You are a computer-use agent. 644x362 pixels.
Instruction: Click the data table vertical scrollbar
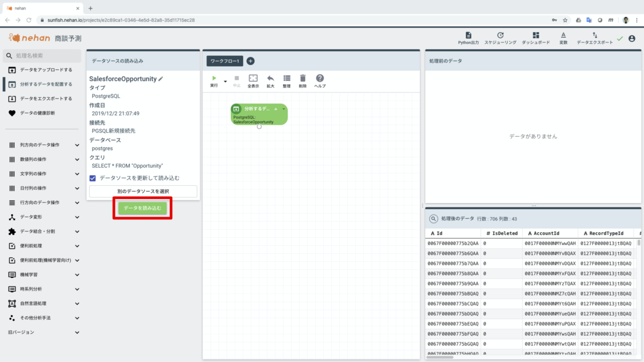[639, 242]
